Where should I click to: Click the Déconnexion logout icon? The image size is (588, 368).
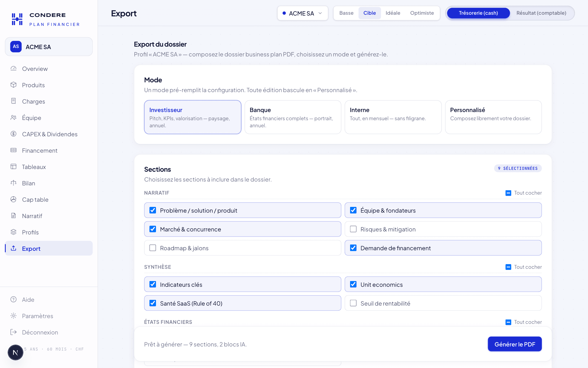pos(14,332)
